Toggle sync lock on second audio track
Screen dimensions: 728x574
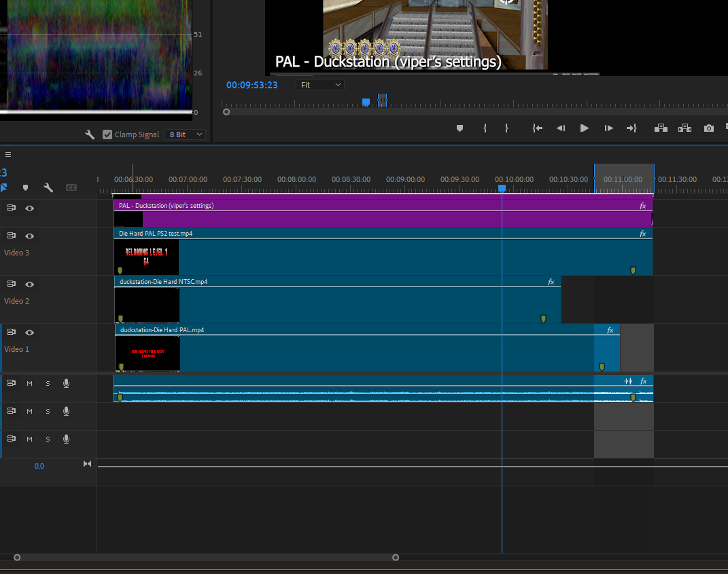pyautogui.click(x=12, y=411)
